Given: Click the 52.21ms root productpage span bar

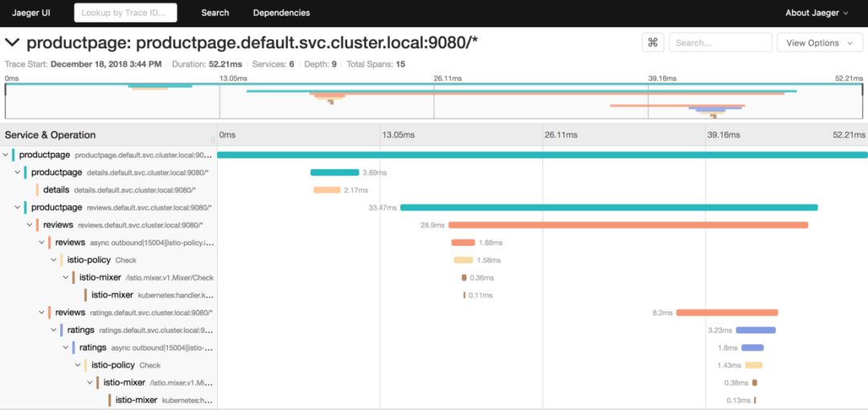Looking at the screenshot, I should coord(542,155).
